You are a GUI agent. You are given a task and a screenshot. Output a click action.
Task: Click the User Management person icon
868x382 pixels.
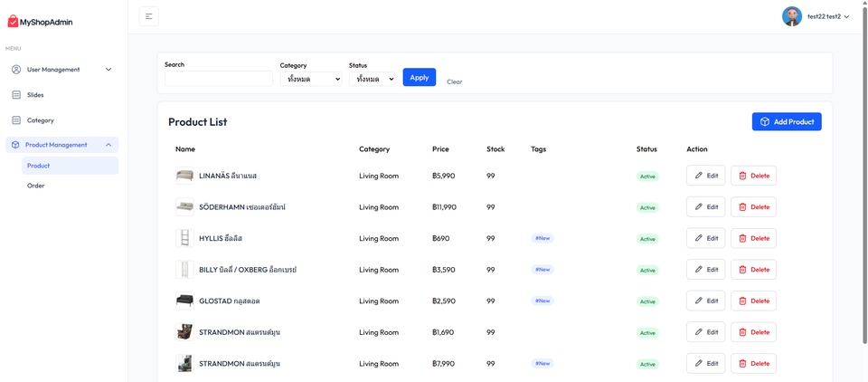[x=16, y=70]
